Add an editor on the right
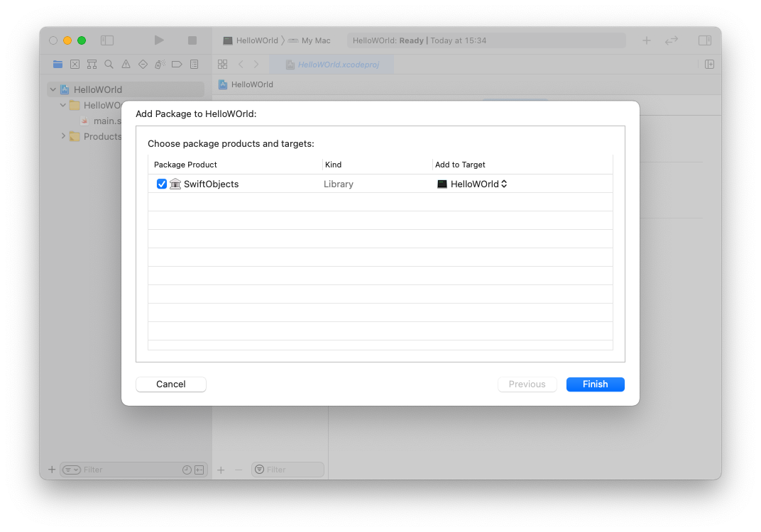 (x=710, y=64)
